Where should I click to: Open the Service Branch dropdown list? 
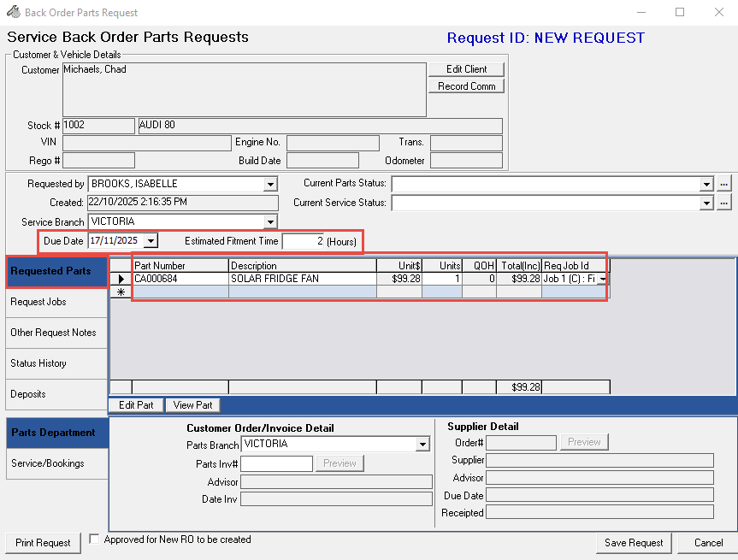pyautogui.click(x=270, y=222)
